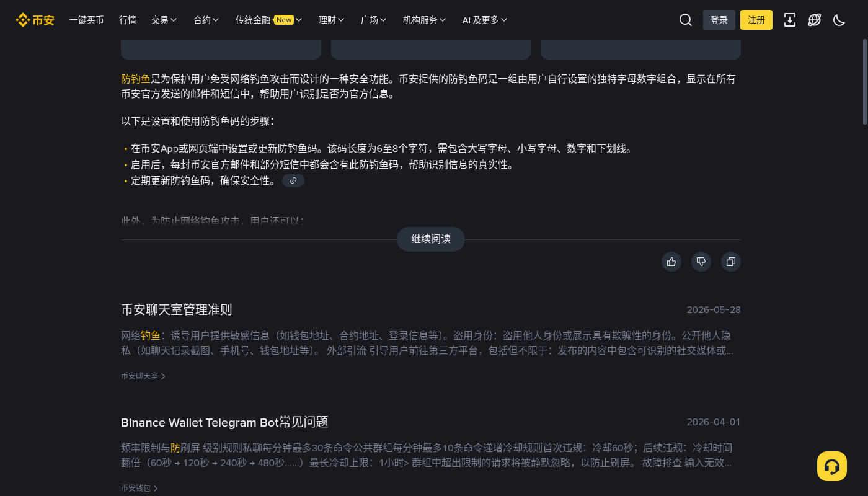868x496 pixels.
Task: Like the answer with thumbs-up
Action: point(671,262)
